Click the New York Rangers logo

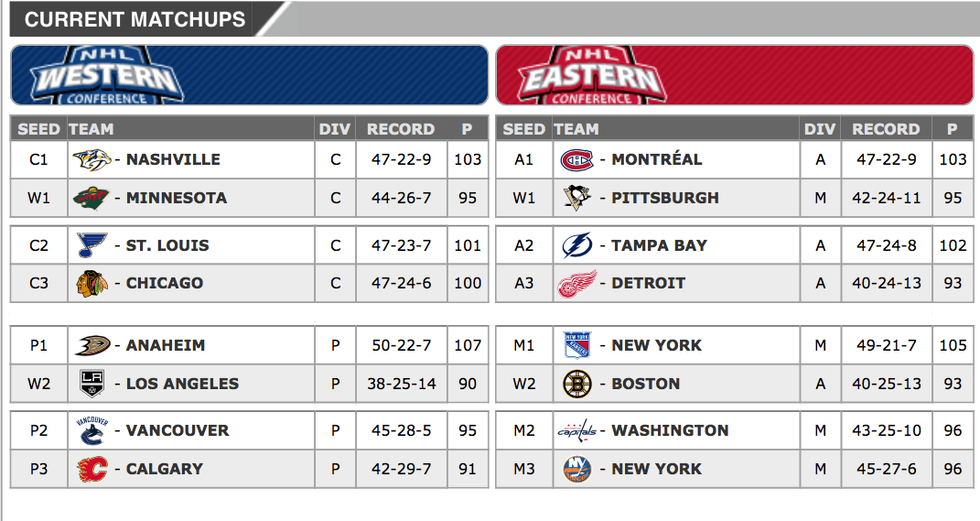[x=577, y=346]
